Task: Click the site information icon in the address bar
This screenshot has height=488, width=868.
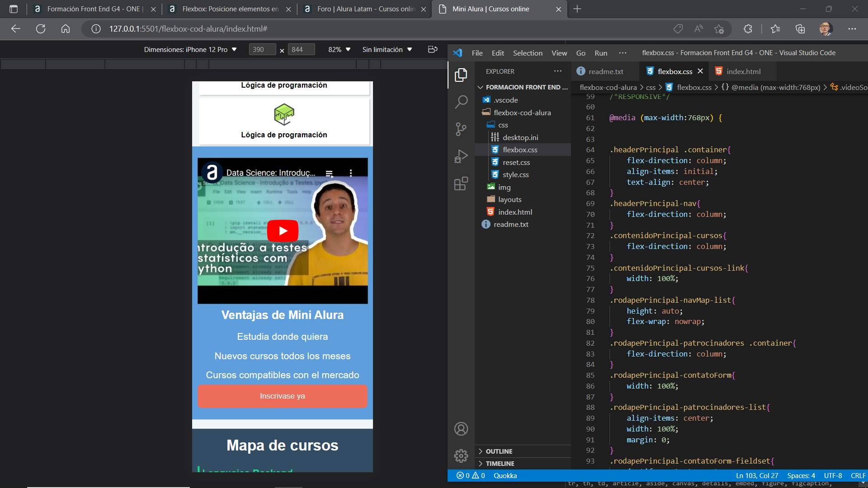Action: pyautogui.click(x=96, y=29)
